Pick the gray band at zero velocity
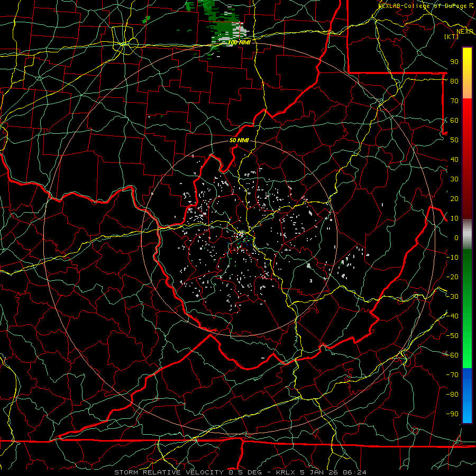The width and height of the screenshot is (476, 476). (x=467, y=235)
